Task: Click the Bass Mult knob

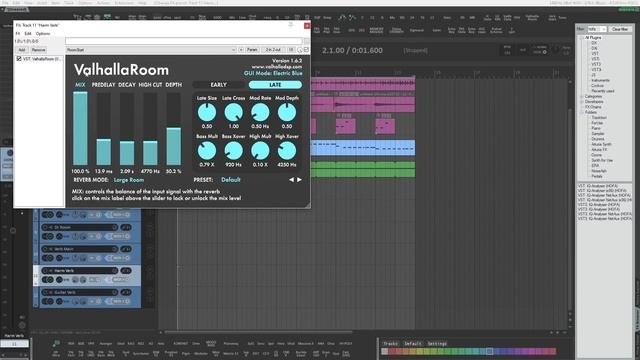Action: 207,151
